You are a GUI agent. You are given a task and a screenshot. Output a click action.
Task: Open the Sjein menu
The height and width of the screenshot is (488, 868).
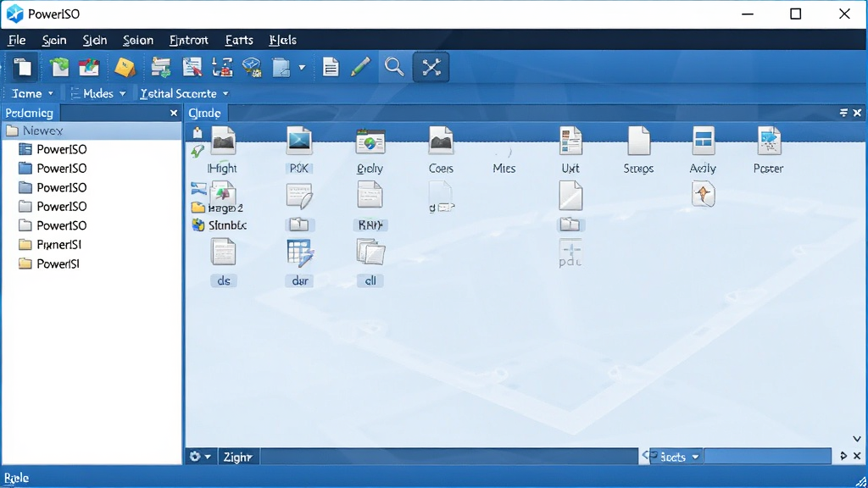54,40
